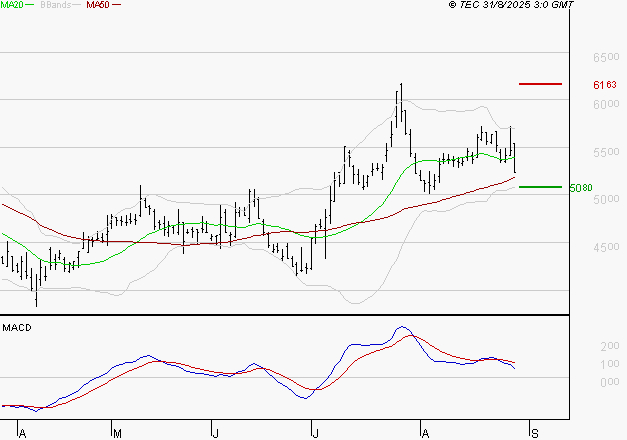Click the 6500 price axis label
The height and width of the screenshot is (440, 627).
coord(606,57)
